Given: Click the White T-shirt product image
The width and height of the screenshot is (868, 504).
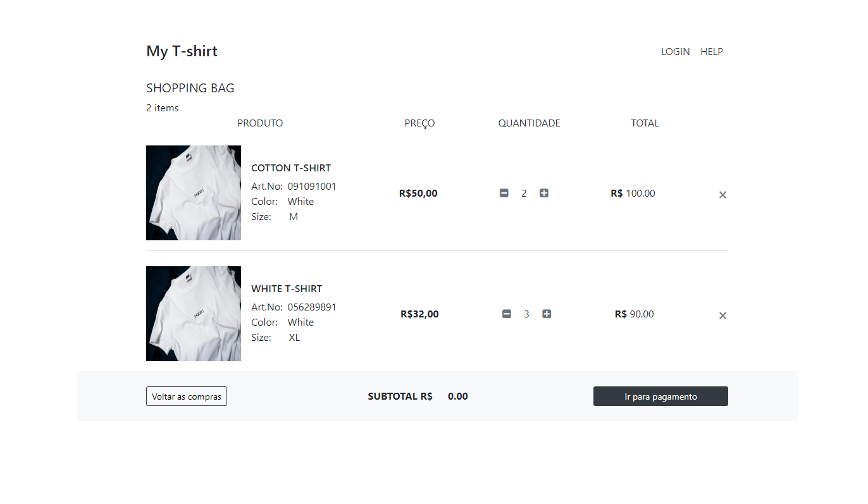Looking at the screenshot, I should point(194,314).
